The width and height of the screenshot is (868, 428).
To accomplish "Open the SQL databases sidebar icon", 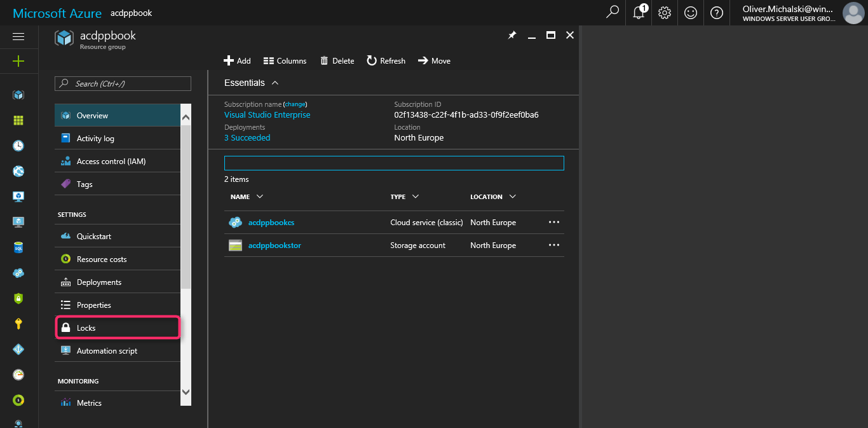I will click(x=18, y=247).
